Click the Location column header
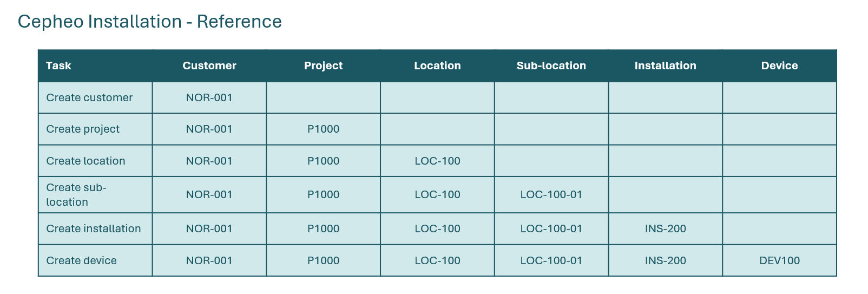The height and width of the screenshot is (294, 868). pos(437,66)
